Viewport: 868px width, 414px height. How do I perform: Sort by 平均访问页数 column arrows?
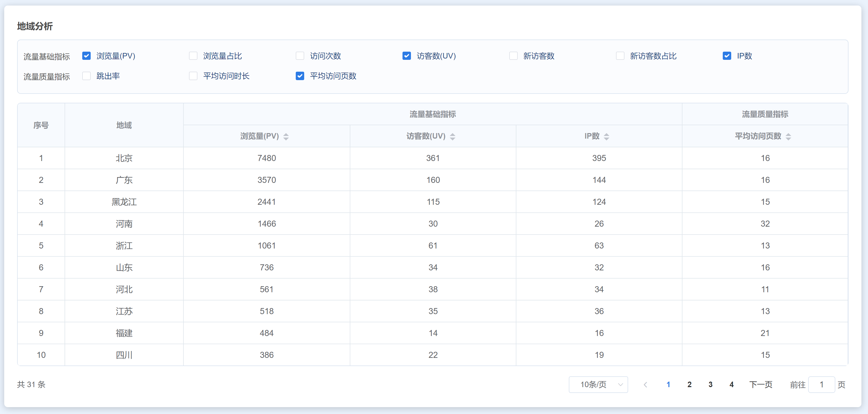788,137
